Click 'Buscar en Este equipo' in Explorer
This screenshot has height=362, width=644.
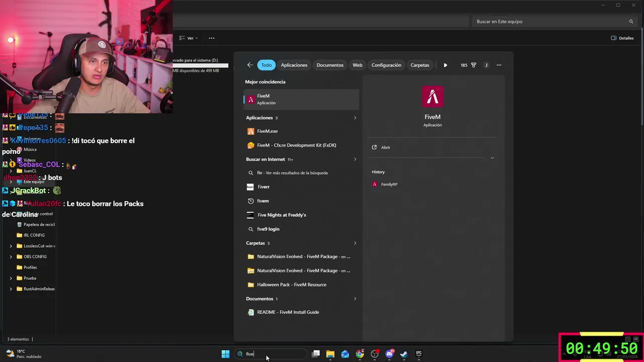point(553,22)
